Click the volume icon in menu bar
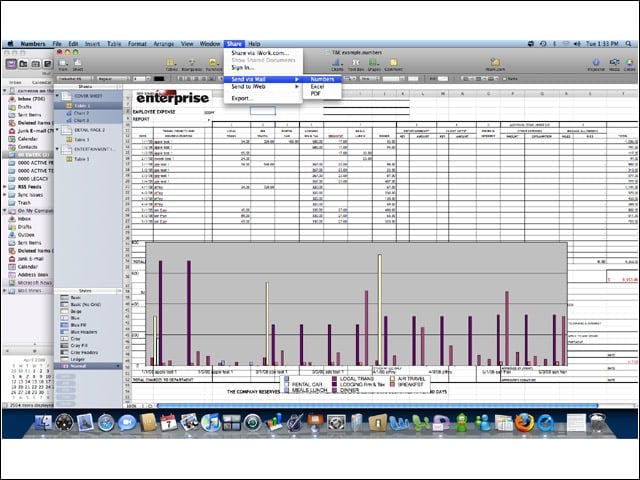The image size is (640, 480). click(577, 44)
